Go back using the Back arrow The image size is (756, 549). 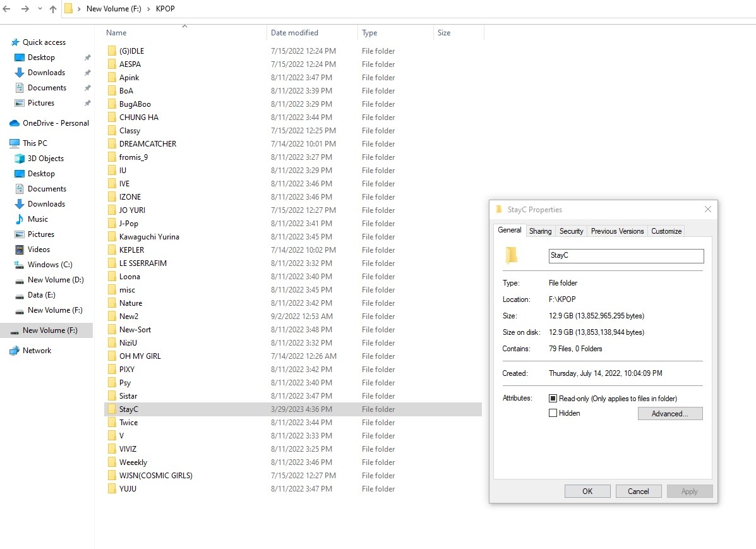coord(7,9)
